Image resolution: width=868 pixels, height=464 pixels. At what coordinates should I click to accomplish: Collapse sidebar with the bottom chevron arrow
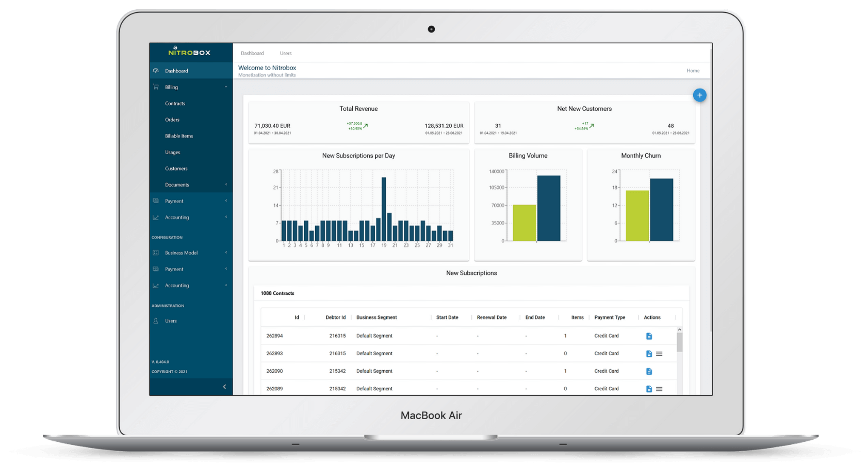[224, 387]
